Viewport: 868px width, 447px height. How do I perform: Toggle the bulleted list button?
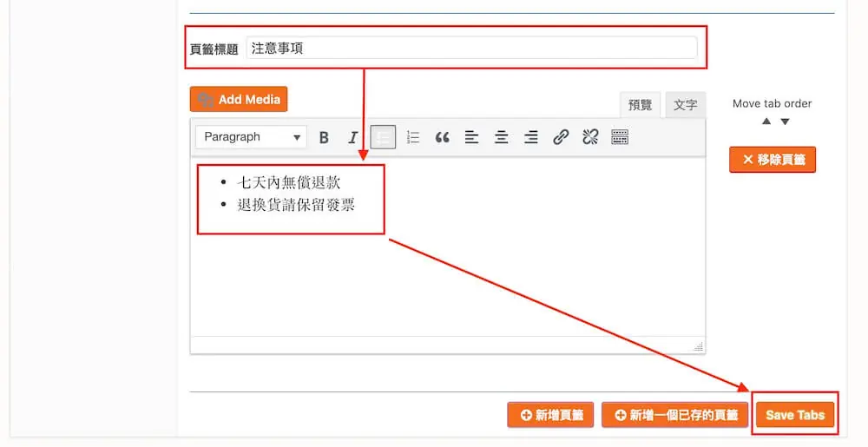click(383, 137)
